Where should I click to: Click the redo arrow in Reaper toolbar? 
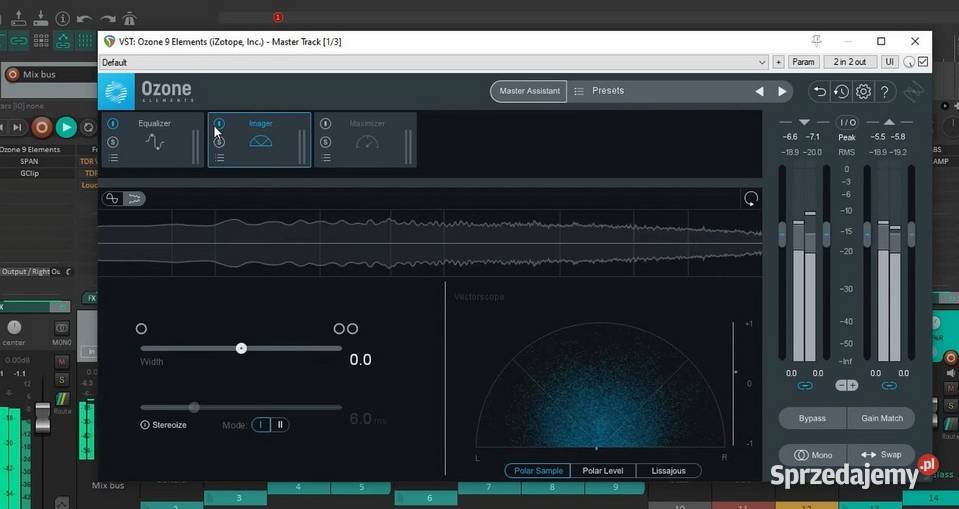pyautogui.click(x=108, y=19)
